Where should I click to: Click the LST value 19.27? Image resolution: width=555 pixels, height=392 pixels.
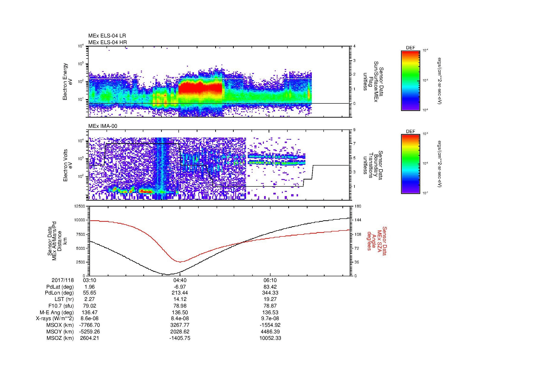tap(270, 300)
